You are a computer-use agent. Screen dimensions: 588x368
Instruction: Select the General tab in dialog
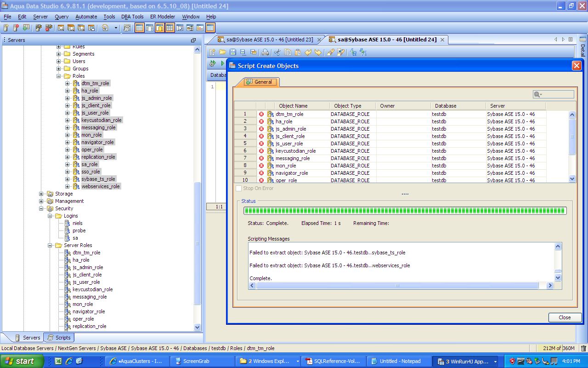pos(260,82)
